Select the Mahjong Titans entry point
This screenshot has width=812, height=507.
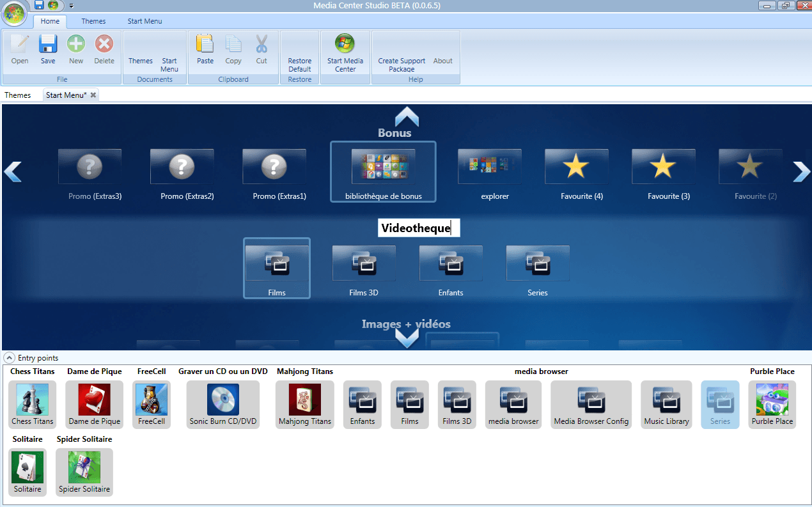click(x=305, y=405)
